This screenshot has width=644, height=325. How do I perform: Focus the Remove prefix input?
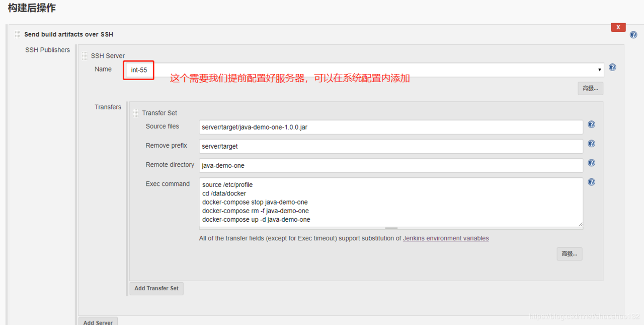(x=391, y=146)
